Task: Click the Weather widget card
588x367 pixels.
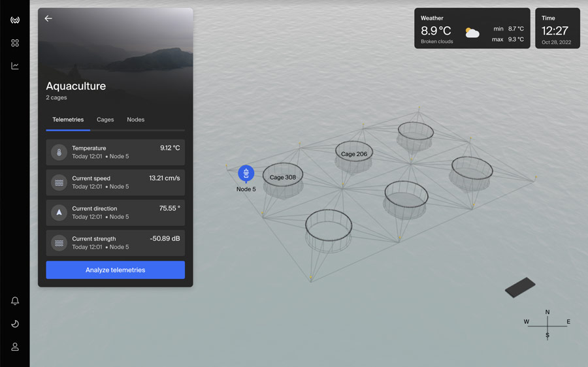Action: [x=472, y=28]
